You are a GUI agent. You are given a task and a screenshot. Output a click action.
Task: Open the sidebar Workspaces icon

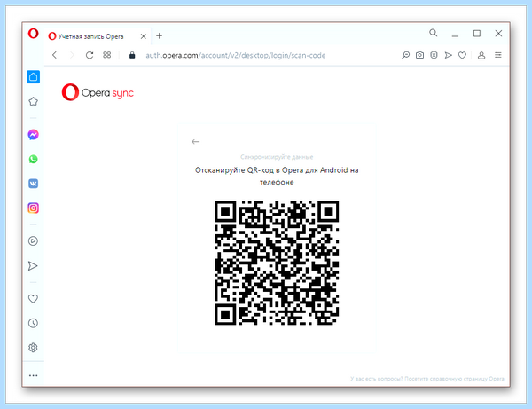34,101
